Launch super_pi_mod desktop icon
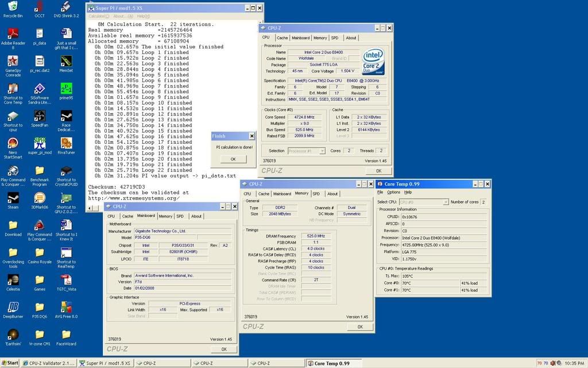Image resolution: width=588 pixels, height=368 pixels. [x=40, y=144]
